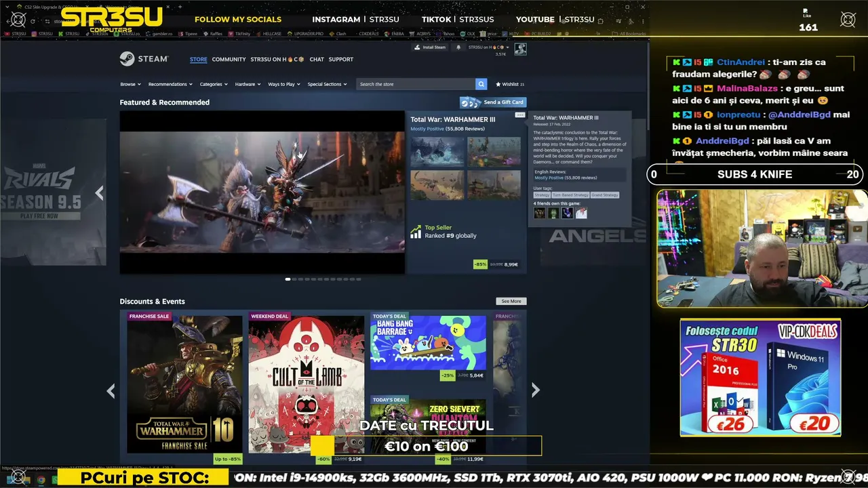Image resolution: width=868 pixels, height=488 pixels.
Task: Open the top-right Warhammer III screenshot thumbnail
Action: tap(494, 152)
